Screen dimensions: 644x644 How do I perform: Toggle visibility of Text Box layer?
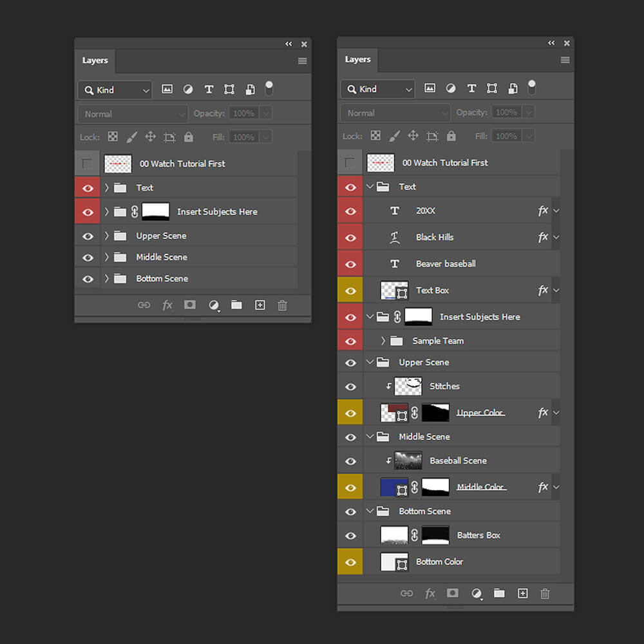[x=350, y=291]
